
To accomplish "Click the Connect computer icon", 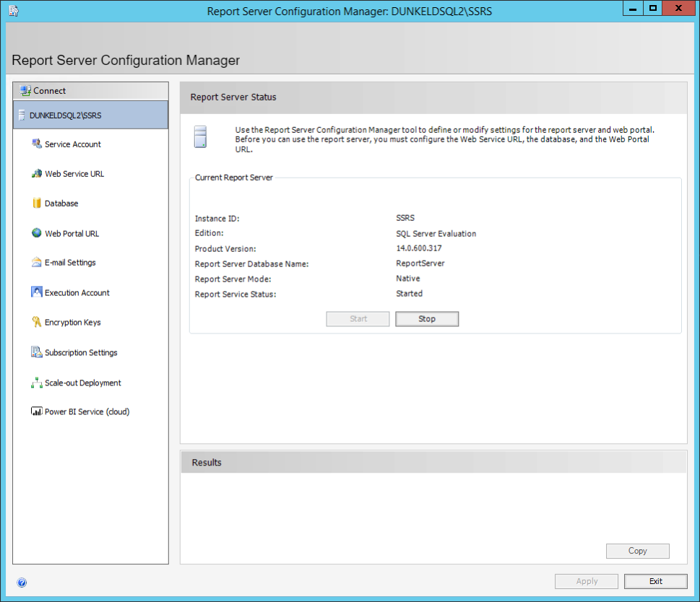I will [x=25, y=90].
